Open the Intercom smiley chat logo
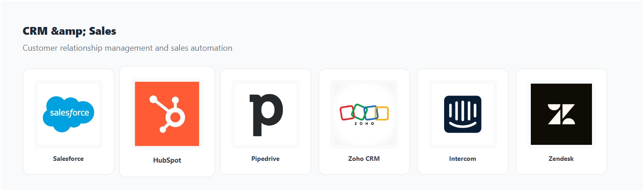Screen dimensions: 644x191 click(x=463, y=114)
